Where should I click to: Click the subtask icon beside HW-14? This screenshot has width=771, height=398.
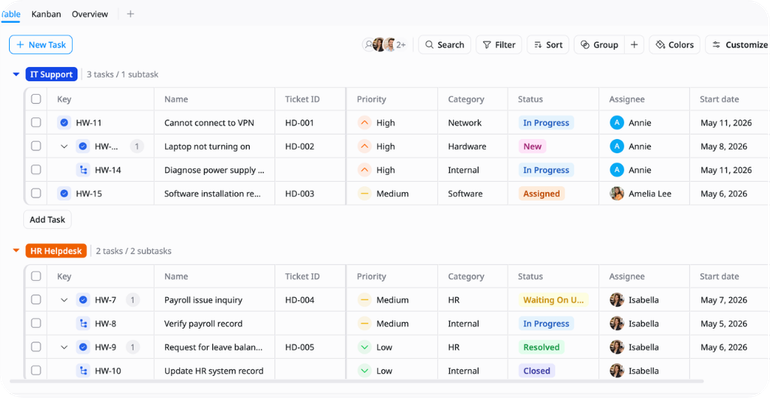point(83,170)
